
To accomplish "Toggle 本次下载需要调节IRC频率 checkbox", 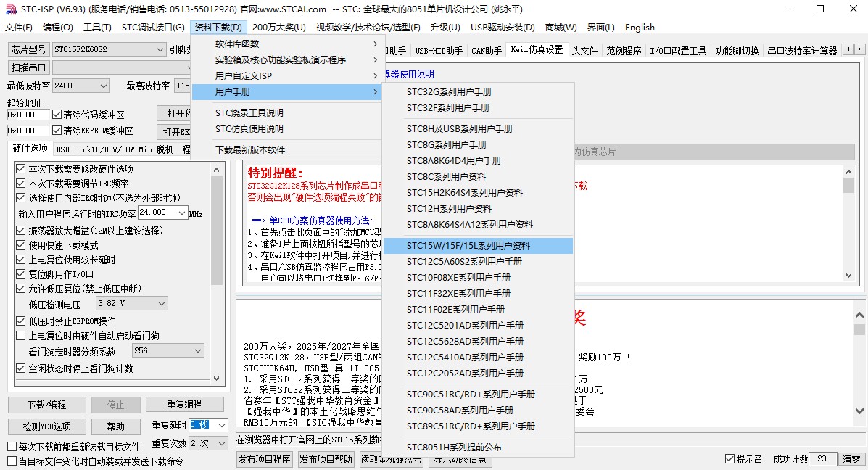I will pos(20,184).
